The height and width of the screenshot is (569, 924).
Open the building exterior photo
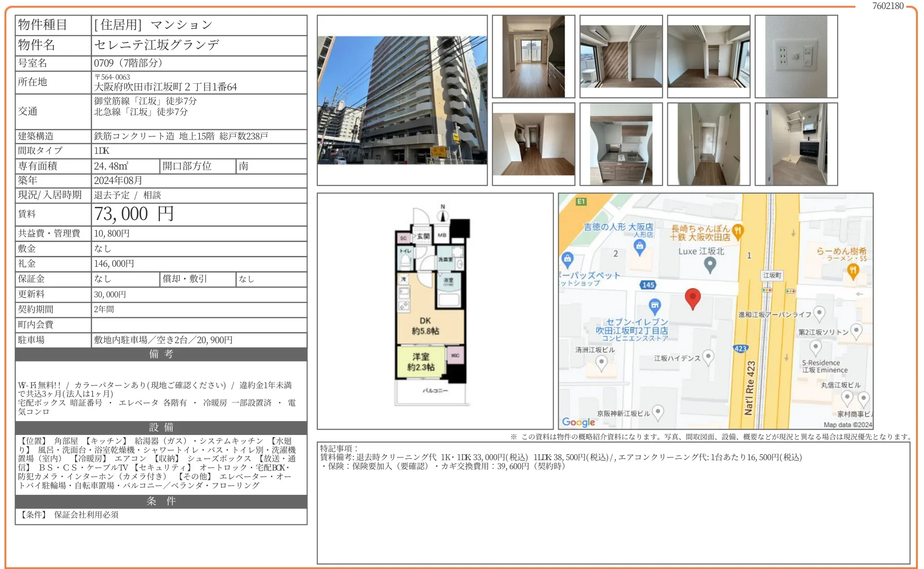tap(402, 100)
